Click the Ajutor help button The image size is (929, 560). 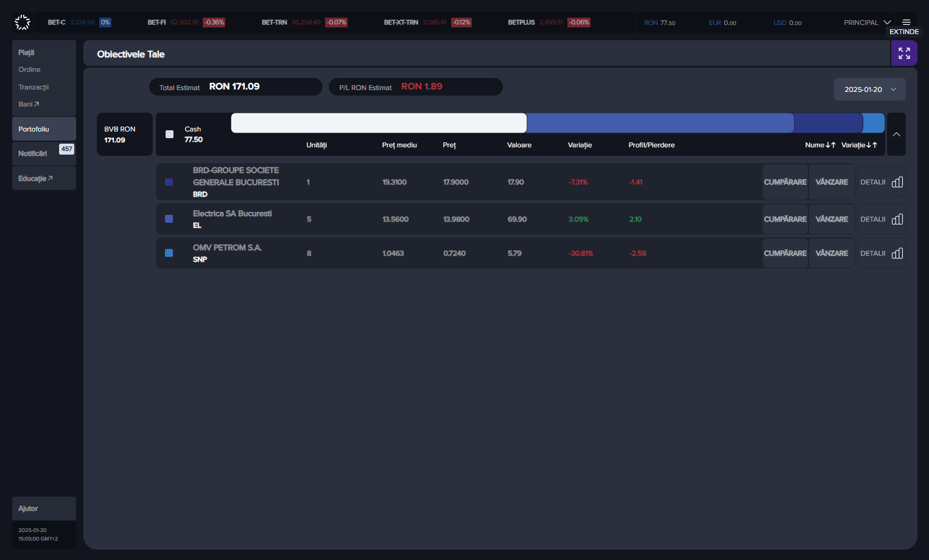pos(44,508)
